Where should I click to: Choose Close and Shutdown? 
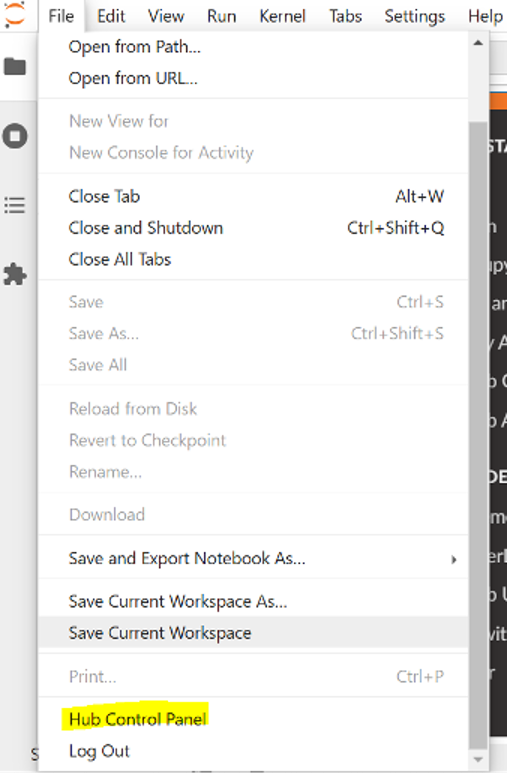click(x=253, y=228)
